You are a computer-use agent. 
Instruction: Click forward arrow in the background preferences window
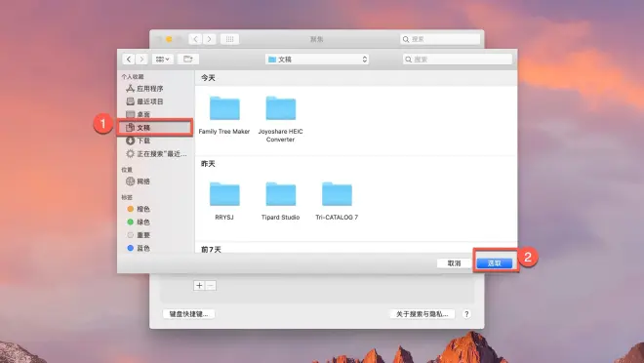(x=209, y=39)
